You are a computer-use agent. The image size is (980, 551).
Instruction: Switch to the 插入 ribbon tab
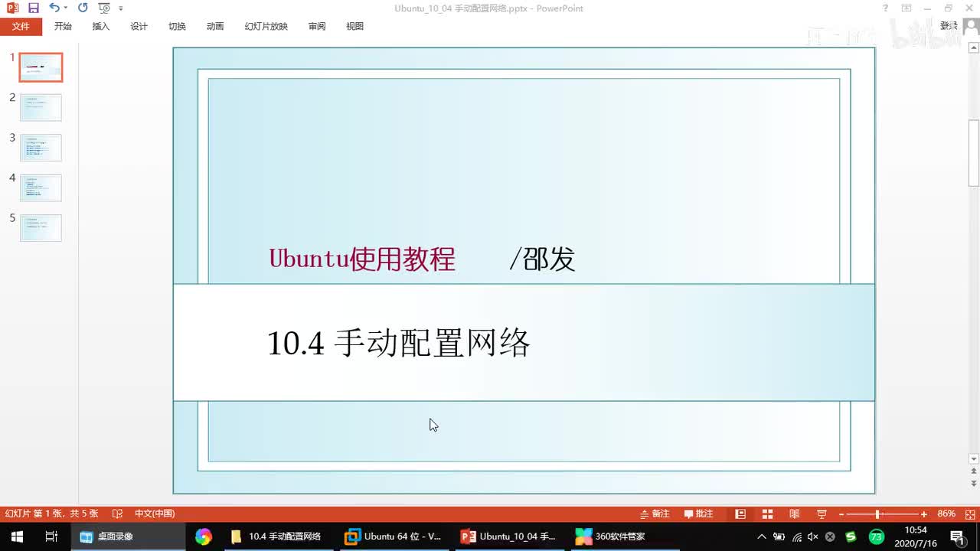click(x=101, y=26)
